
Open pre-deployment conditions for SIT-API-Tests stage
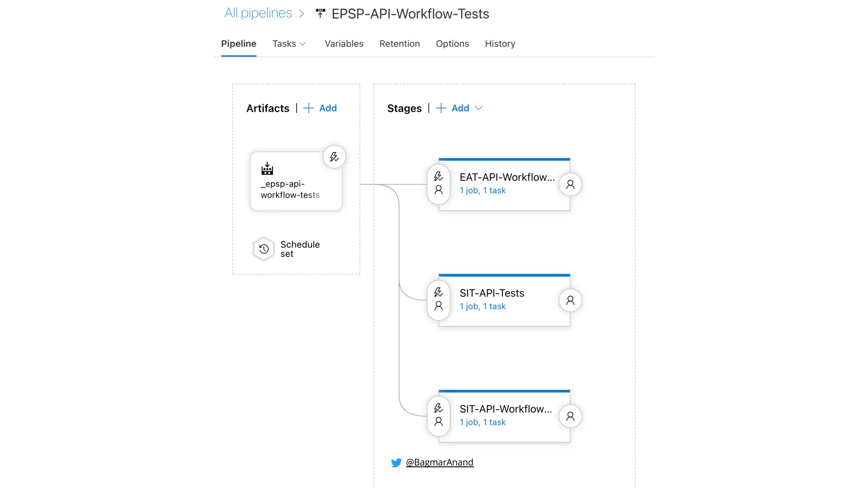438,299
